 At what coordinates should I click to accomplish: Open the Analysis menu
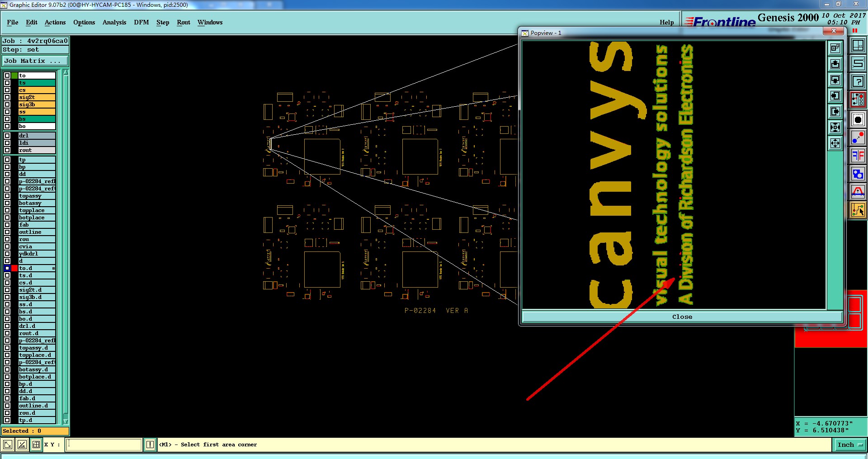point(114,22)
